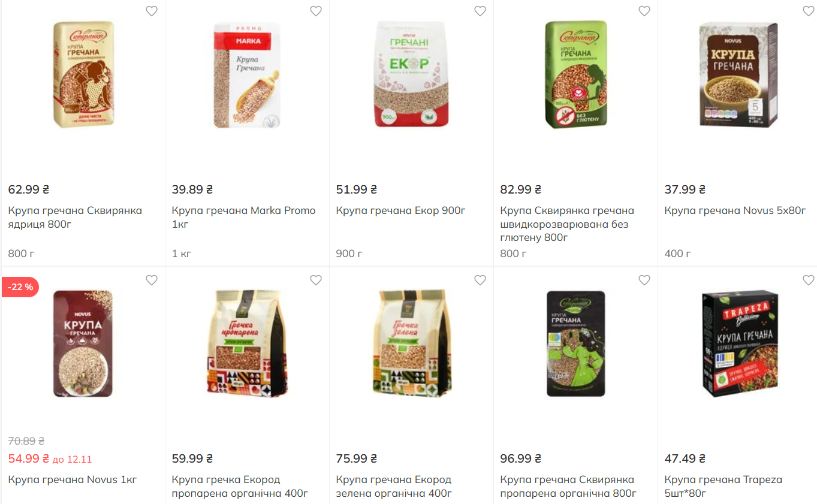Screen dimensions: 817x504
Task: Click heart on Екород зелена органічна 400г
Action: tap(480, 280)
